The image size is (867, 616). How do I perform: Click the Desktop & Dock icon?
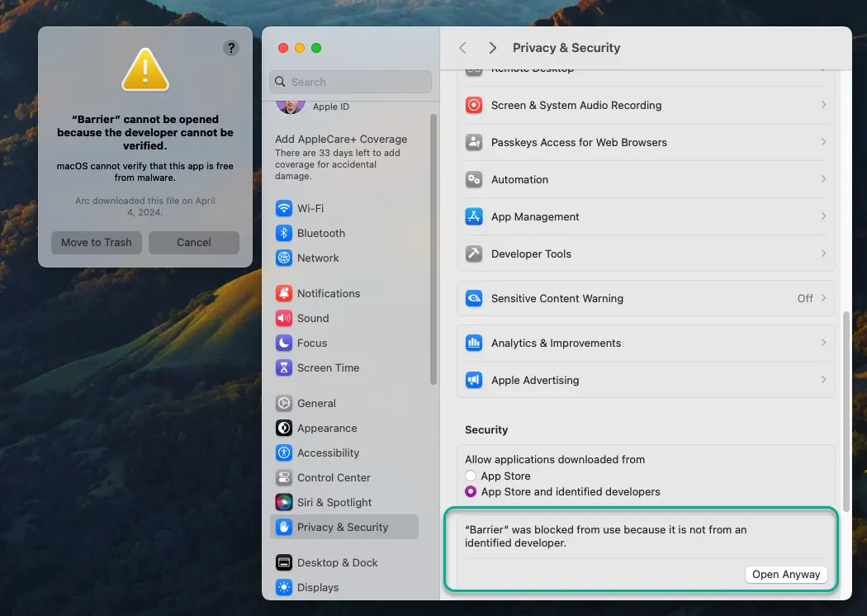pyautogui.click(x=284, y=562)
